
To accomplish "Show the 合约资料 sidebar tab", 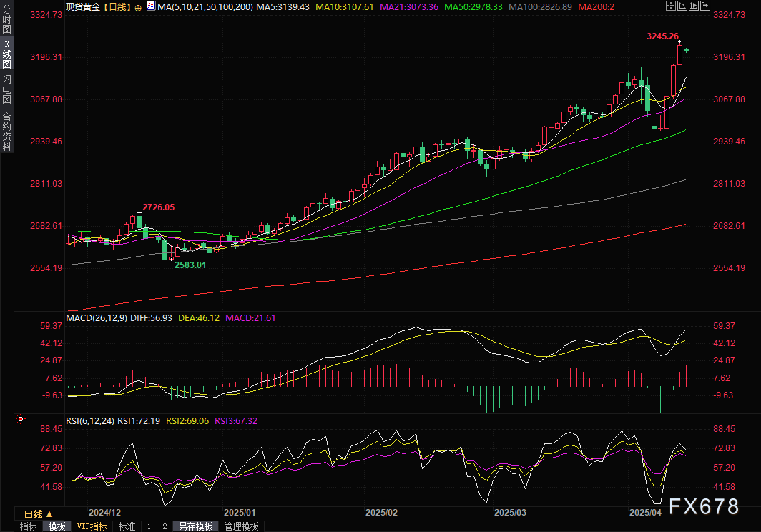I will 6,132.
